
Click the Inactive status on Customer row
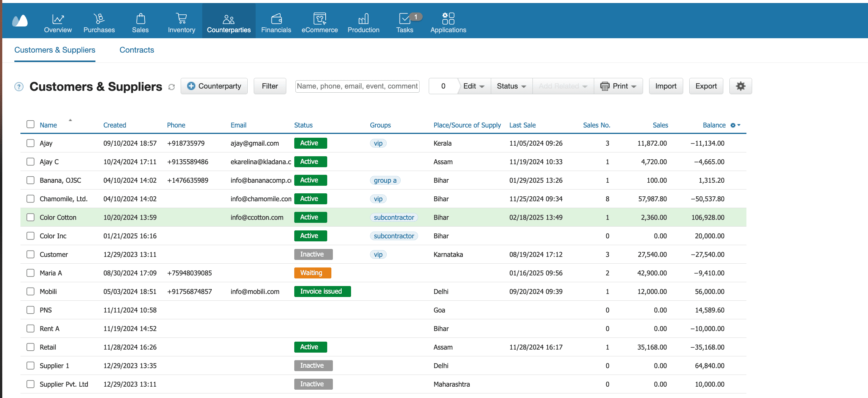click(x=313, y=254)
